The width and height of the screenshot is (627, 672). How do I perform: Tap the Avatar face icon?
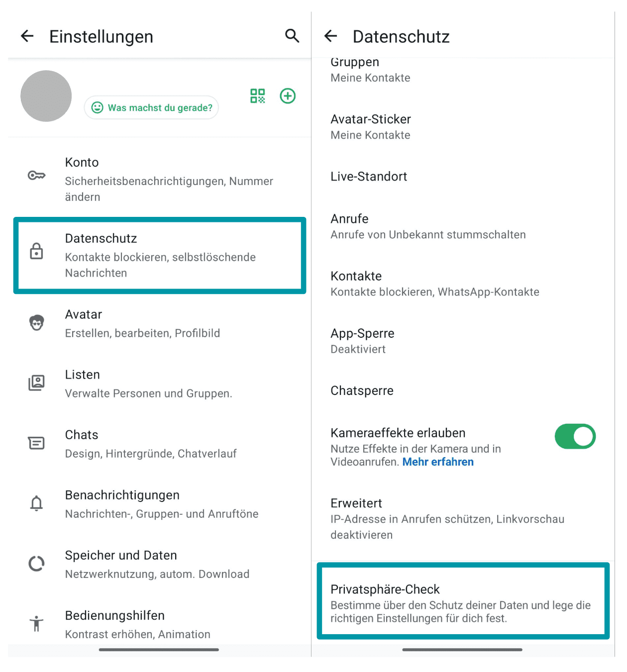(x=36, y=323)
